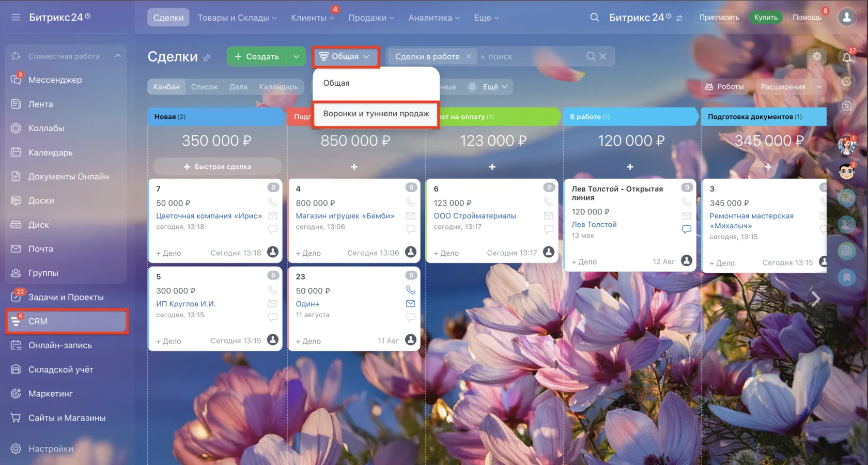Click Быстрая сделка button

(x=217, y=166)
